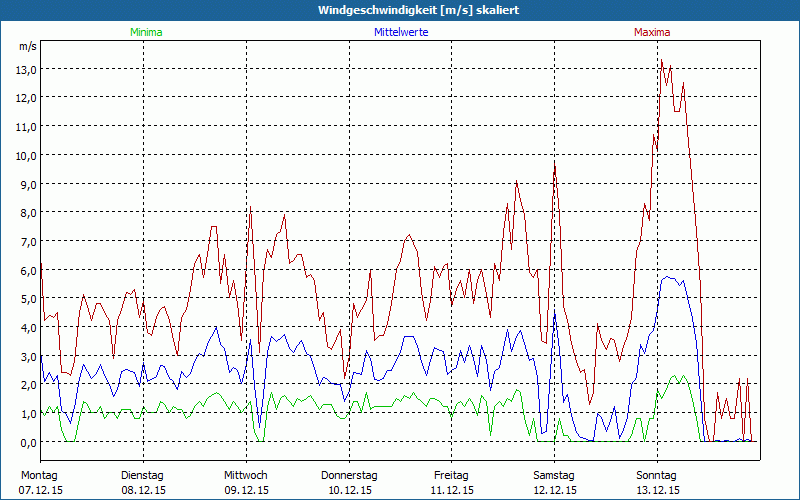The height and width of the screenshot is (500, 800).
Task: Click the date 12.12.15
Action: pyautogui.click(x=555, y=490)
